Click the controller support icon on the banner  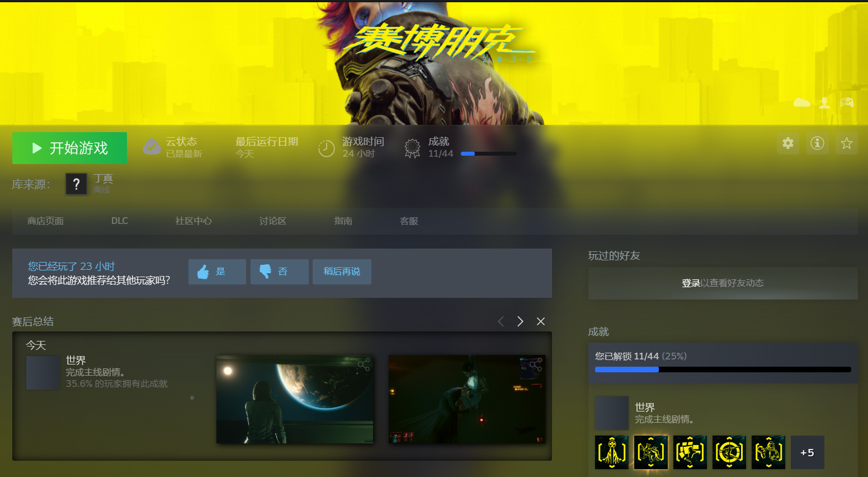click(x=847, y=102)
